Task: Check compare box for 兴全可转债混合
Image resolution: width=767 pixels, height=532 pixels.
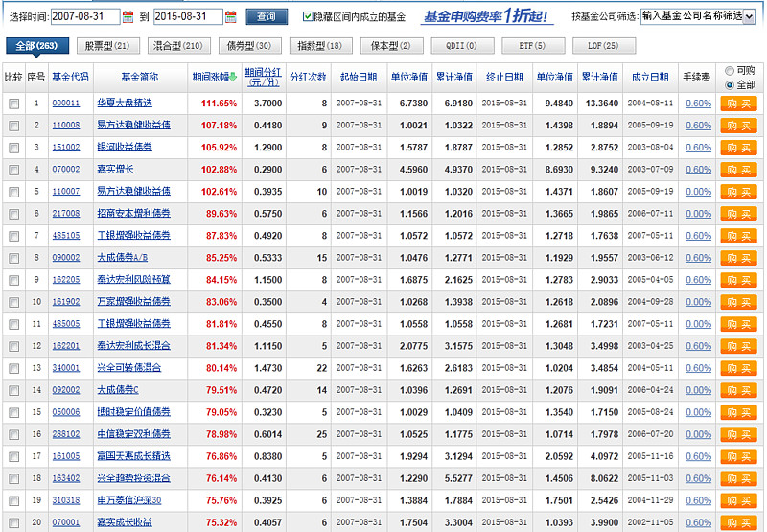Action: pyautogui.click(x=14, y=368)
